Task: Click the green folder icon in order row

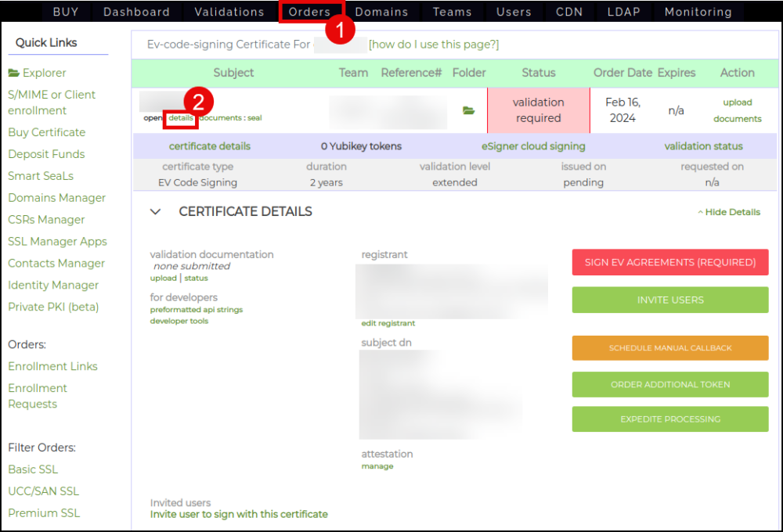Action: (468, 111)
